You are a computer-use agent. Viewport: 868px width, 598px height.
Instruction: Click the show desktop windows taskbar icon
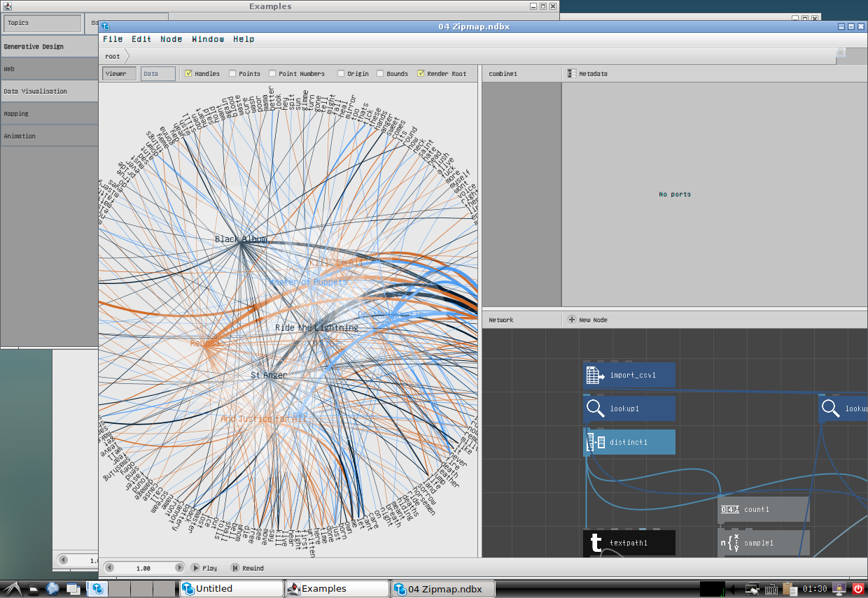coord(73,589)
